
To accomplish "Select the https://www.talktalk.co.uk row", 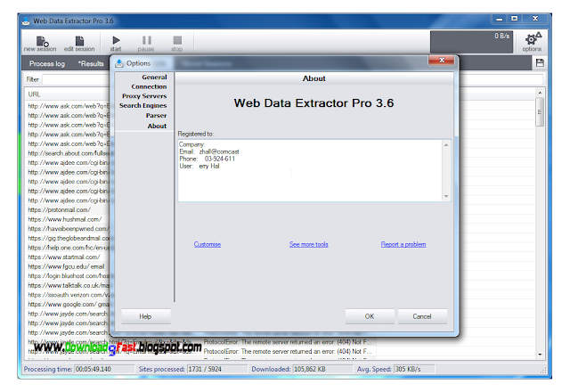I will [68, 285].
